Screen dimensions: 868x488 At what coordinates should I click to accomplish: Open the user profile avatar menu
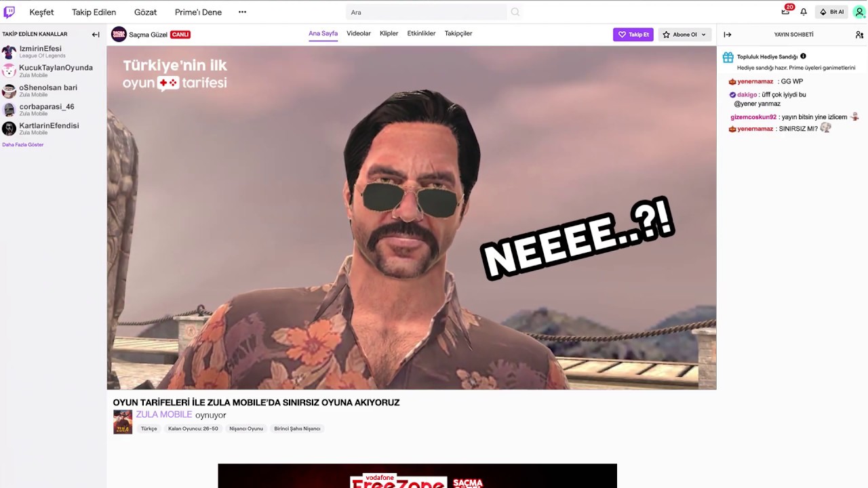[859, 12]
